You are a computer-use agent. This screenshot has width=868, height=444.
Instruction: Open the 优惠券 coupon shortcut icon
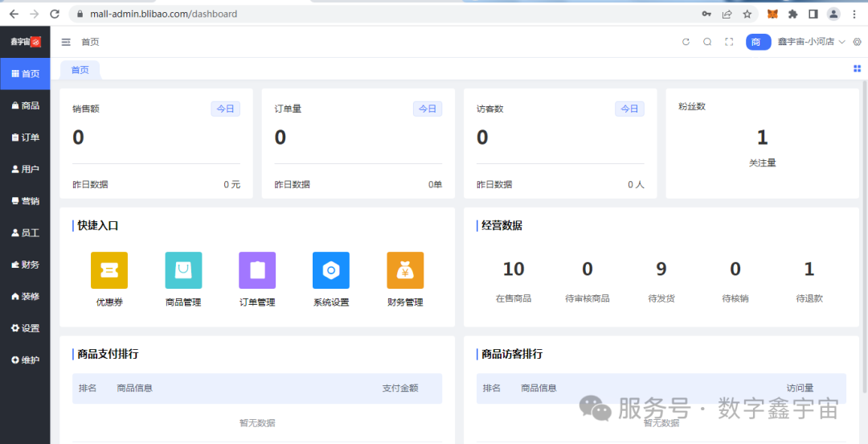coord(109,270)
